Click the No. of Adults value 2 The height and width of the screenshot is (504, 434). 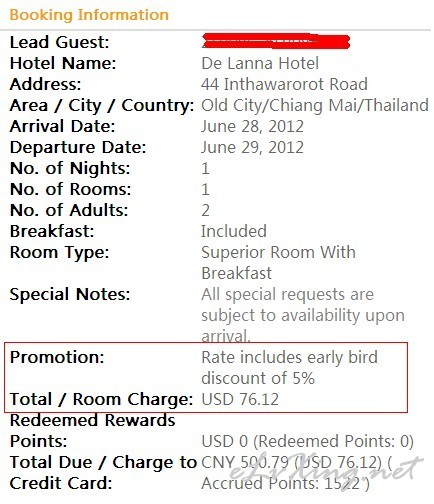click(205, 210)
